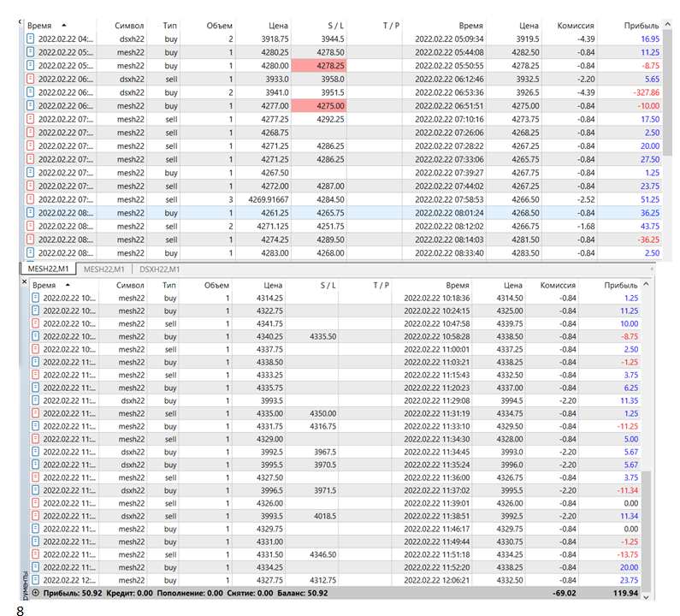Click the buy icon of the trade closed 08:33:40
This screenshot has width=680, height=616.
(30, 252)
